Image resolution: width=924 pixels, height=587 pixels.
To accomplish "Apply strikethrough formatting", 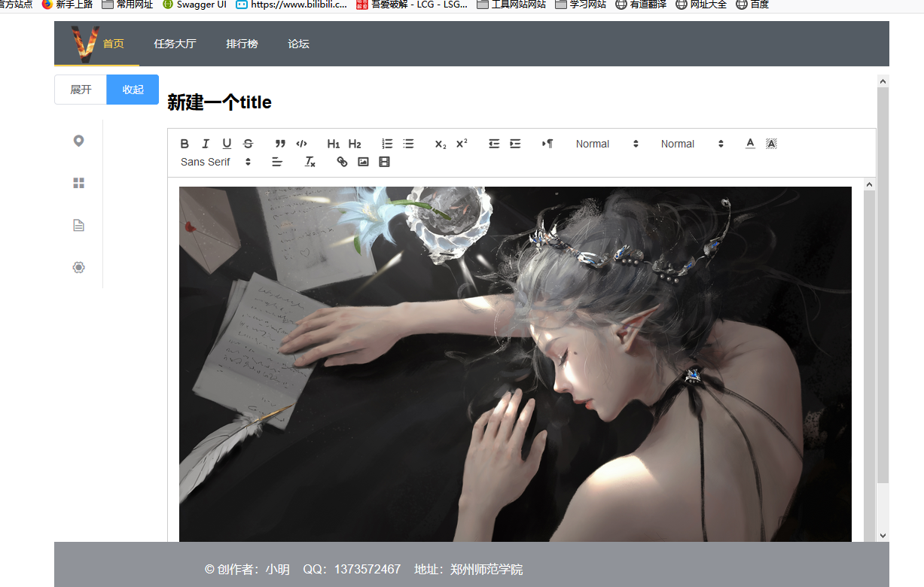I will [248, 144].
